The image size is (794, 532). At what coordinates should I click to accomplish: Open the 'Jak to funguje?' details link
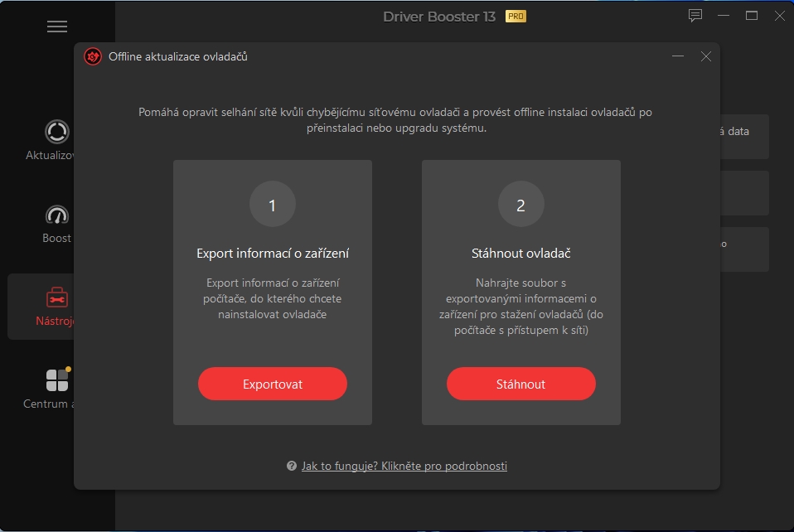(x=404, y=467)
